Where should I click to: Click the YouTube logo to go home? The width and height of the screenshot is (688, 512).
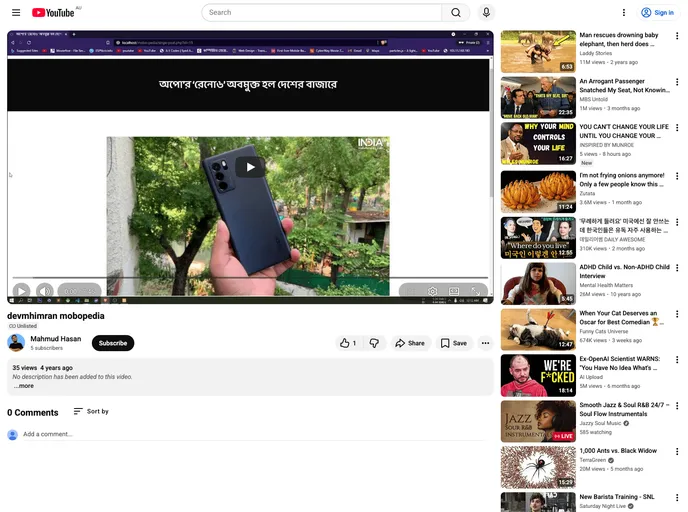(57, 13)
